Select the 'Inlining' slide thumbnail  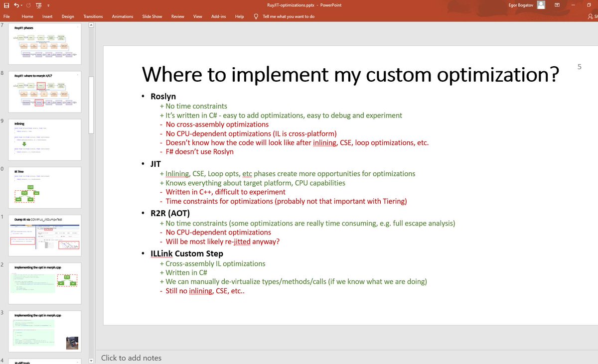45,139
